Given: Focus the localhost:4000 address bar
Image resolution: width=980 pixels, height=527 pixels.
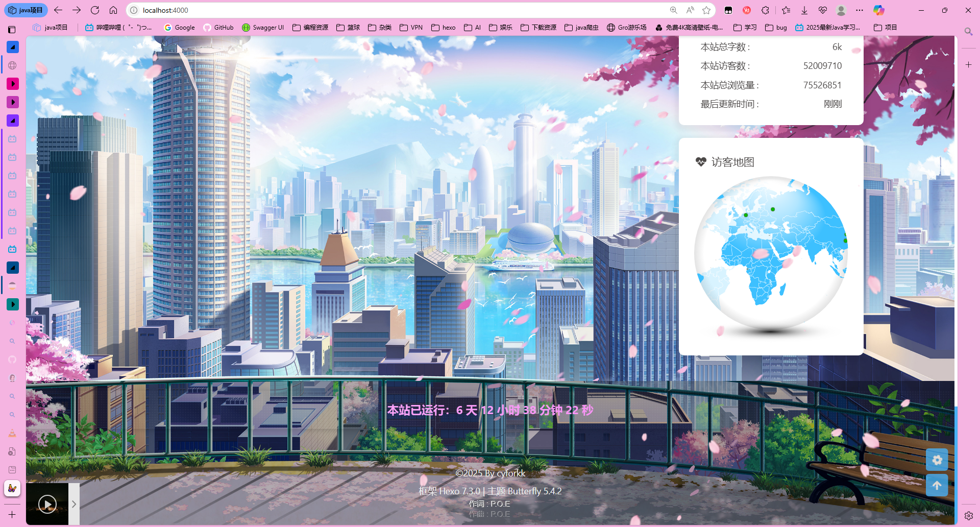Looking at the screenshot, I should click(x=398, y=10).
